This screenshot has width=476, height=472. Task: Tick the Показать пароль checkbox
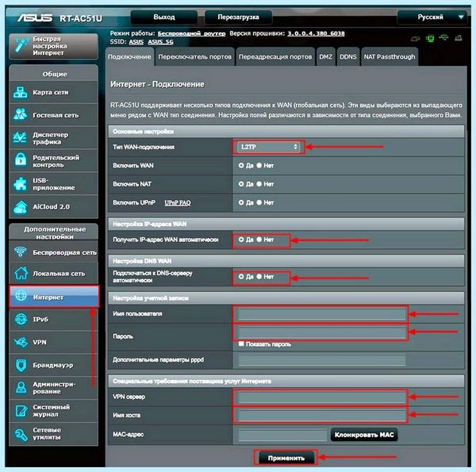pyautogui.click(x=241, y=343)
